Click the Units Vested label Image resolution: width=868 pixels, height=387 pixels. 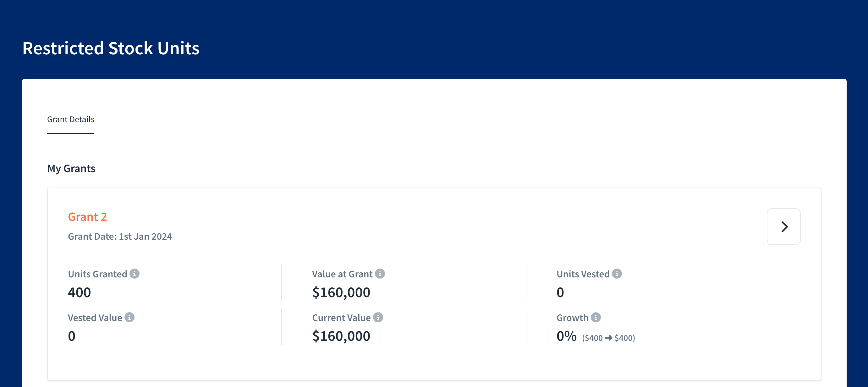click(583, 274)
